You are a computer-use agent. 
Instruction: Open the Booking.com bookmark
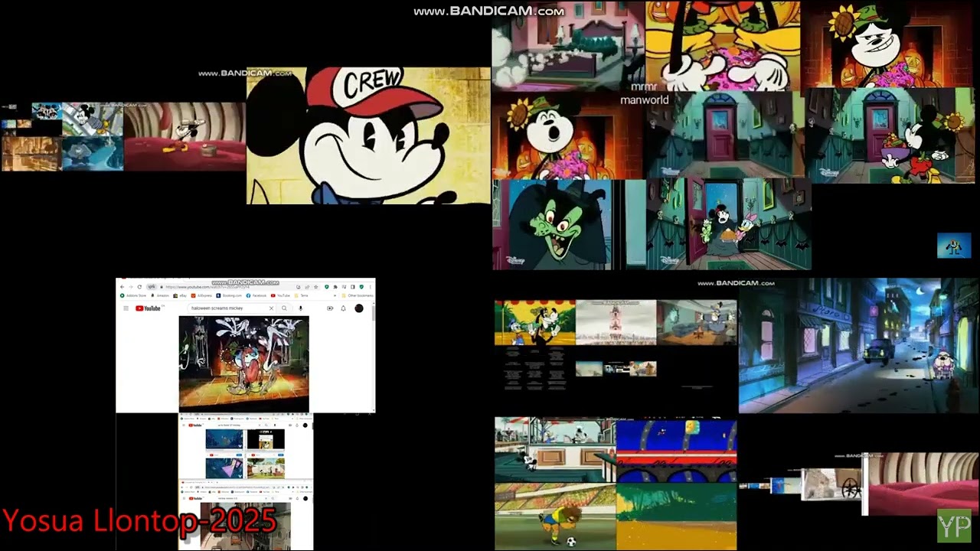coord(229,295)
